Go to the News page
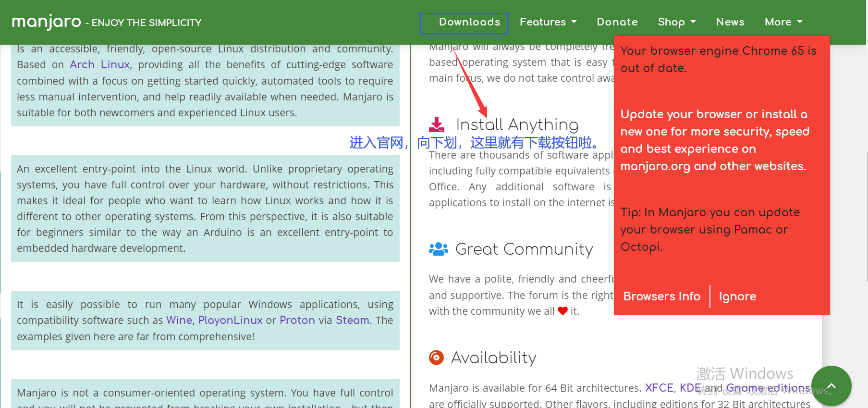The width and height of the screenshot is (868, 408). tap(730, 22)
